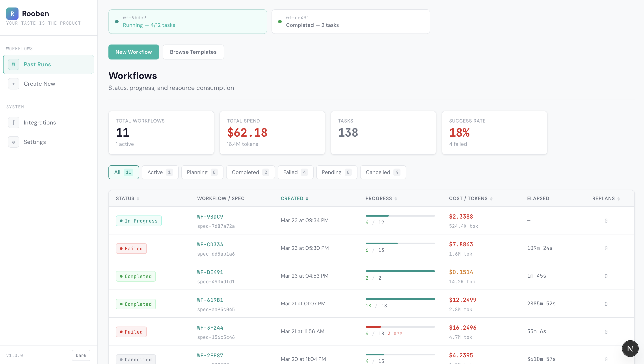Screen dimensions: 644x364
Task: Click the wf-9bdc9 running status dot
Action: coord(117,22)
